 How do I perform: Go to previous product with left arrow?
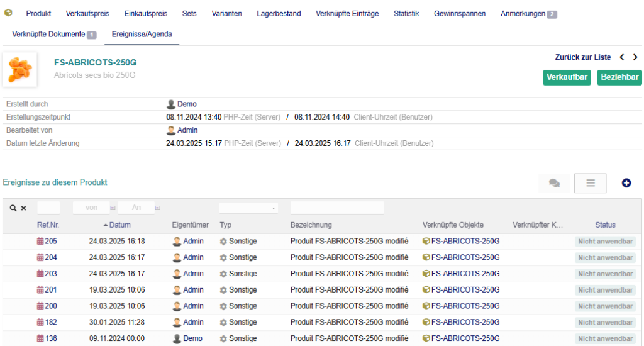[x=622, y=57]
